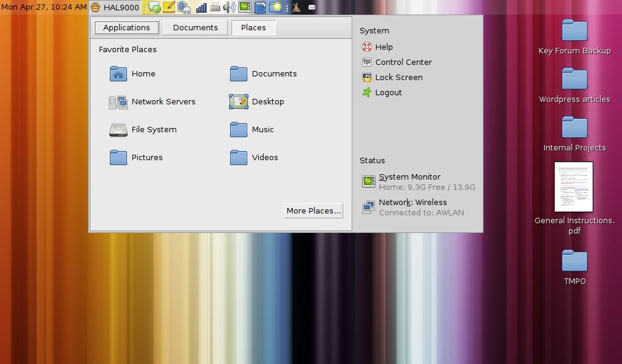Screen dimensions: 622x364
Task: Check new mail with the envelope panel icon
Action: [x=311, y=7]
